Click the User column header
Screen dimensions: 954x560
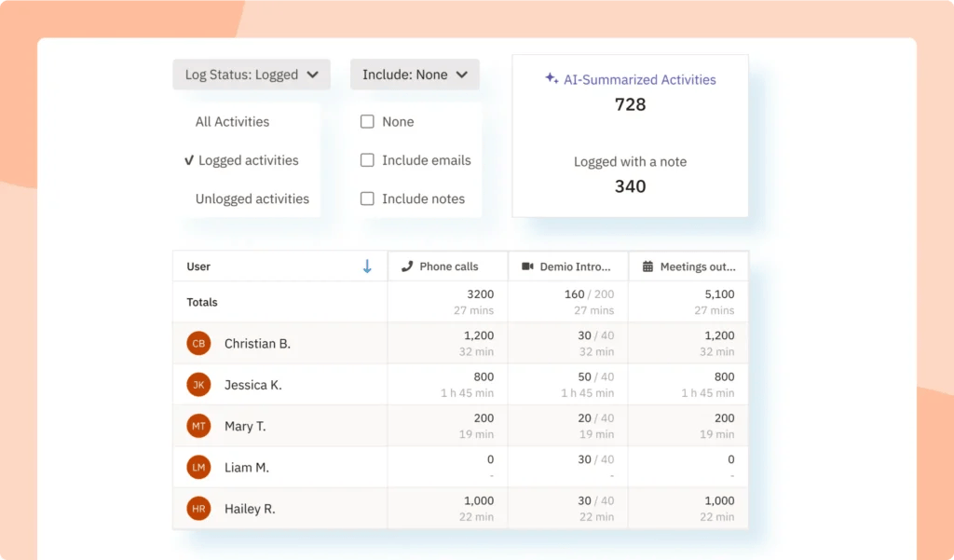279,266
